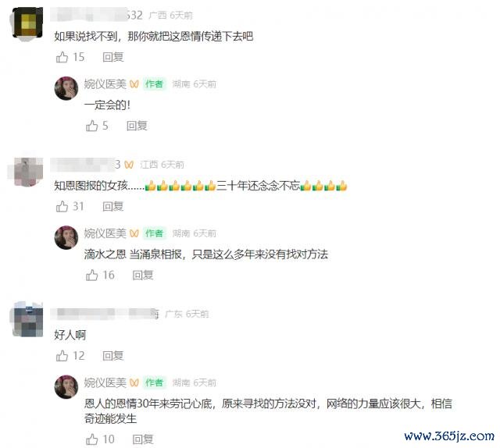This screenshot has height=448, width=500.
Task: Like the author reply with 5 likes
Action: [92, 126]
